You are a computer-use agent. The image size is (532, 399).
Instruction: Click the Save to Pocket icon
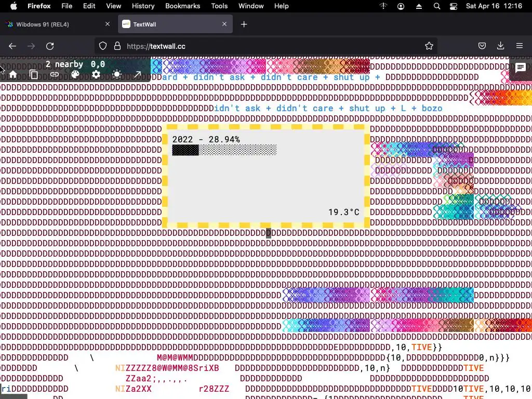tap(482, 46)
